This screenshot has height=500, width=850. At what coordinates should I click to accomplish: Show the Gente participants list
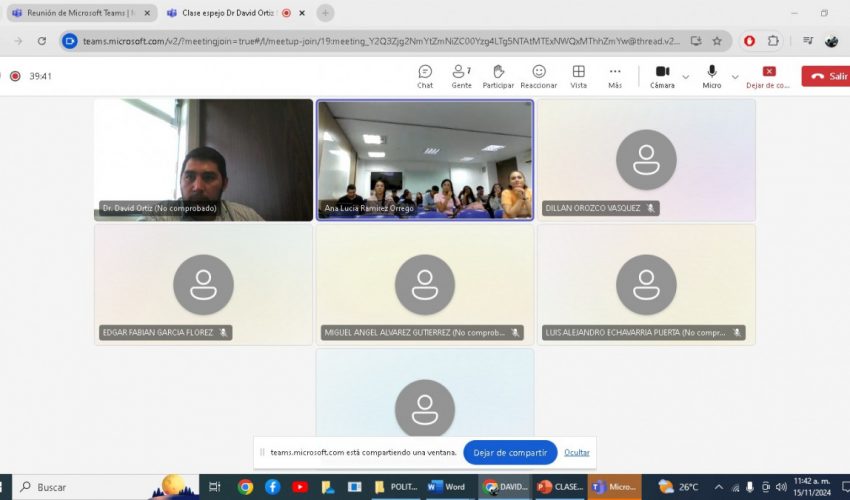461,76
